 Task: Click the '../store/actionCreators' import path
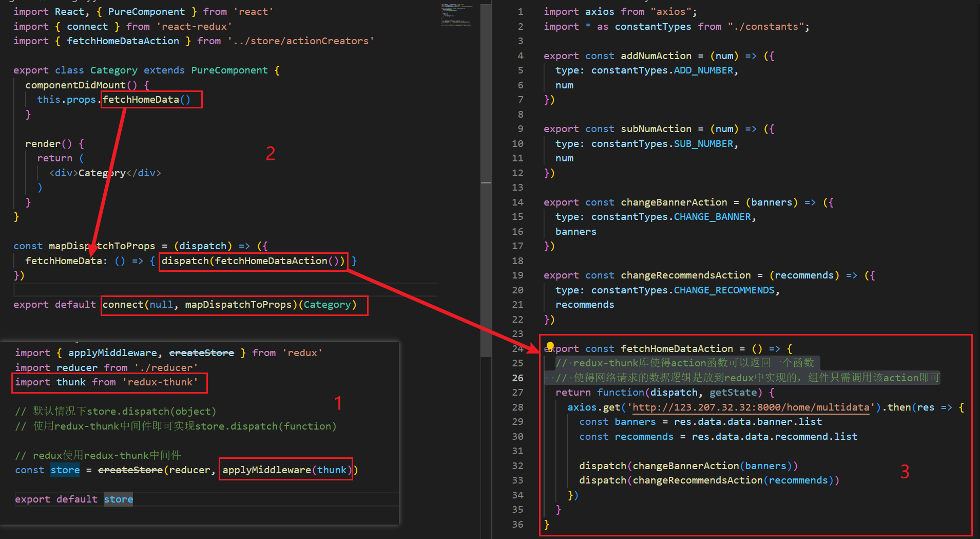(x=301, y=41)
